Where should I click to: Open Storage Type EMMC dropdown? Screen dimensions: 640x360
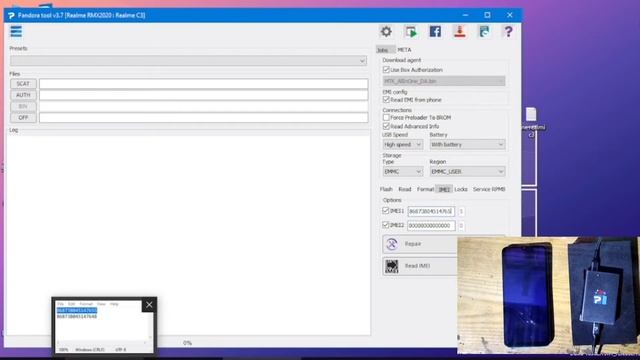[402, 172]
